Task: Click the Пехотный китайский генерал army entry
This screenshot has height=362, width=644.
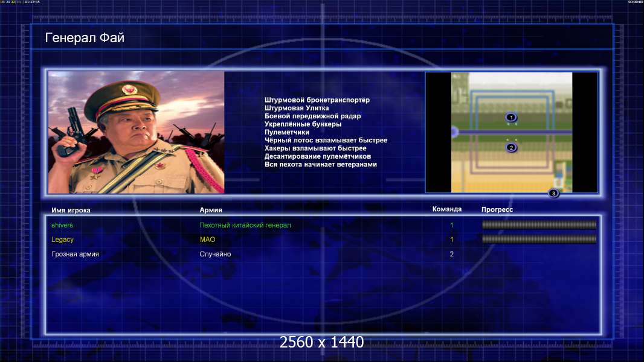Action: pos(245,225)
